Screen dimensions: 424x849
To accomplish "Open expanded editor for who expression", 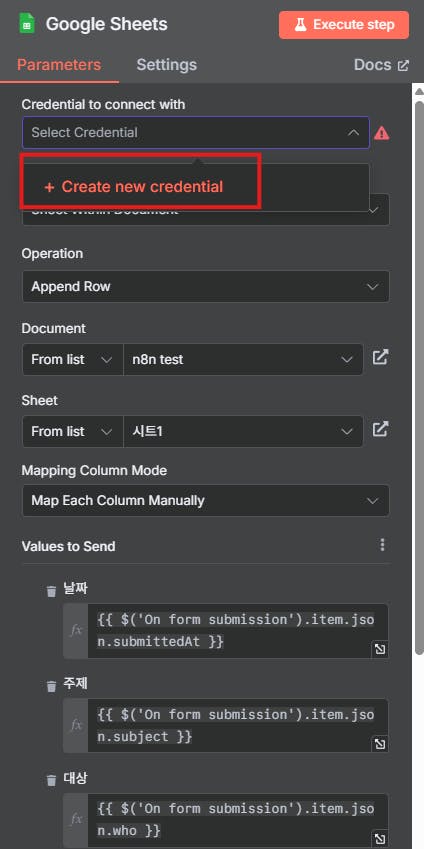I will coord(380,839).
